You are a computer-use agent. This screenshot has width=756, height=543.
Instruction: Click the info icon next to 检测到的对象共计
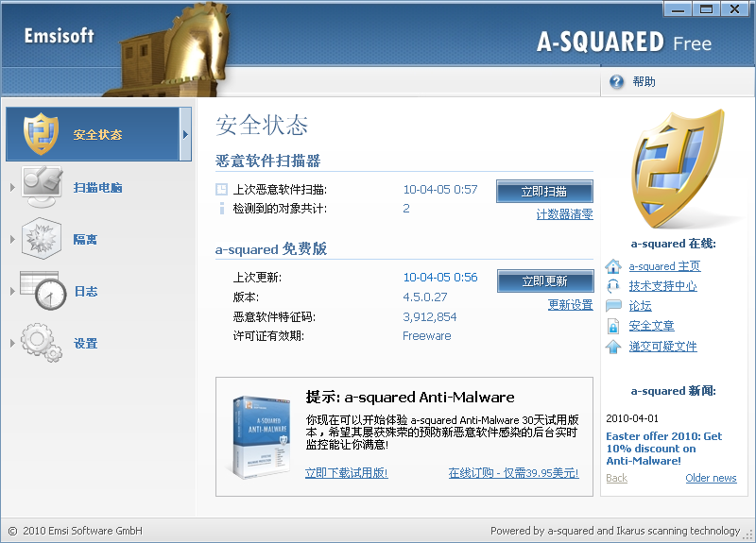[x=222, y=208]
